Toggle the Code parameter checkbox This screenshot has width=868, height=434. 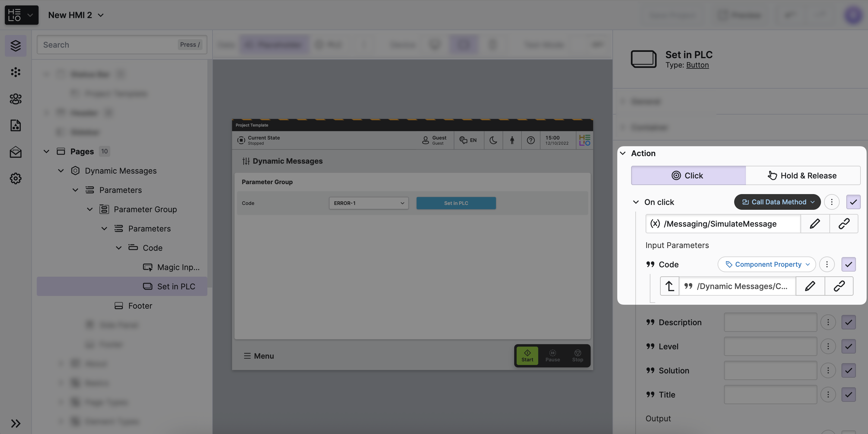coord(848,264)
